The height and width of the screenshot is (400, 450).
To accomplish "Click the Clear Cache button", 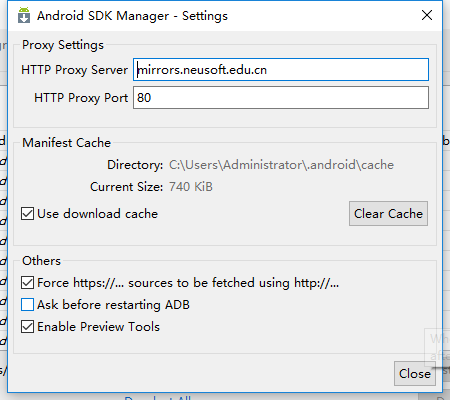I will pos(388,214).
